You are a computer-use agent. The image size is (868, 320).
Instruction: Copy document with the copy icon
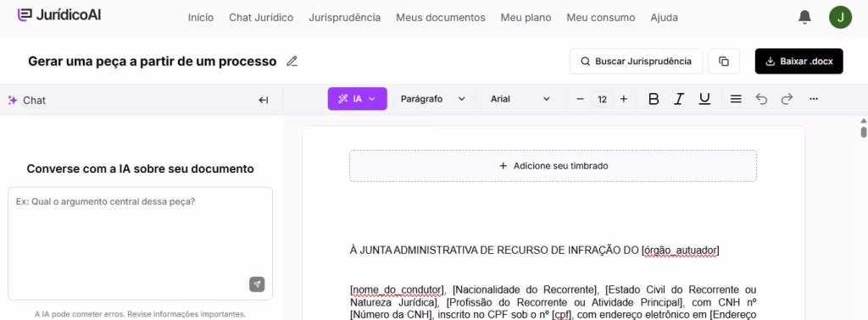(724, 61)
